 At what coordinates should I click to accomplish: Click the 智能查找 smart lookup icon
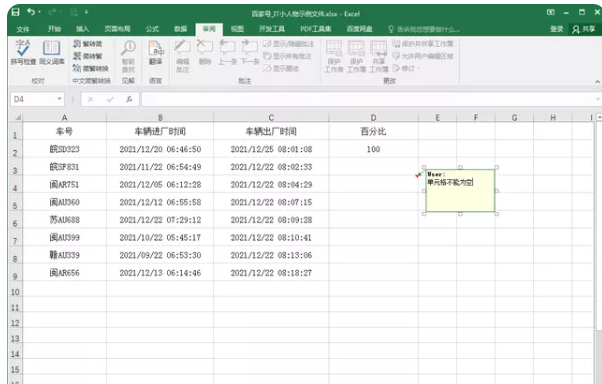point(128,56)
